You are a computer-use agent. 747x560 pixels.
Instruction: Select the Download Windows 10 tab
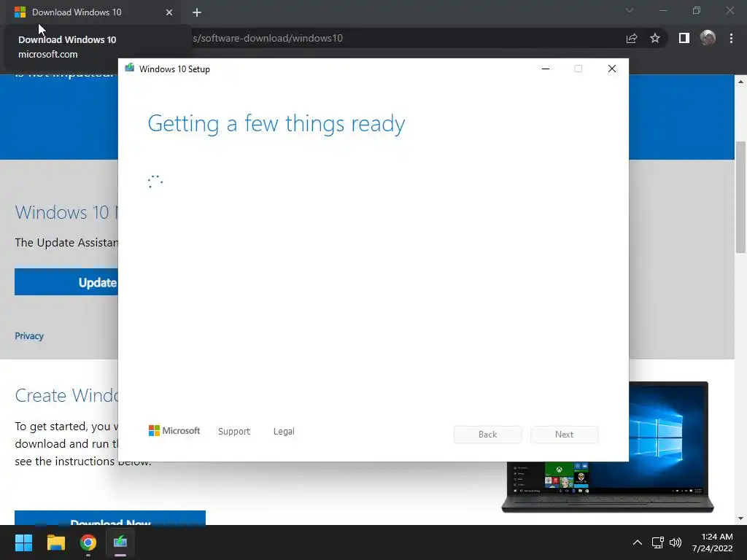93,12
